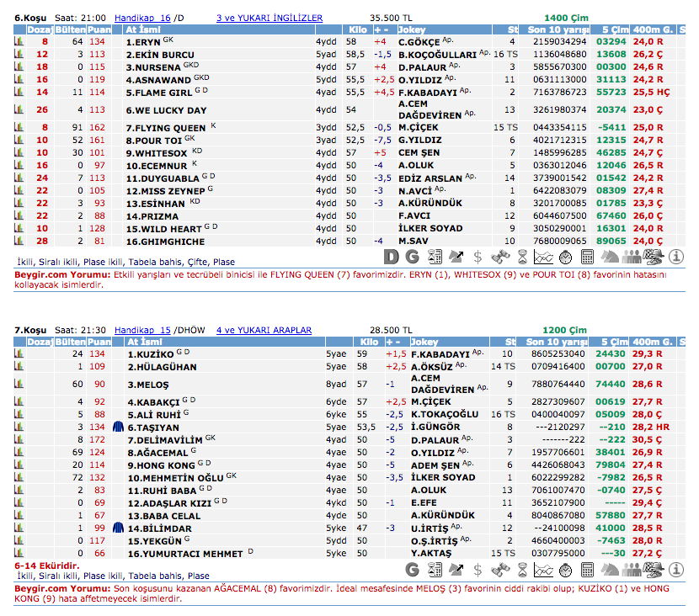
Task: Open the binoculars icon under race 6
Action: pyautogui.click(x=499, y=256)
